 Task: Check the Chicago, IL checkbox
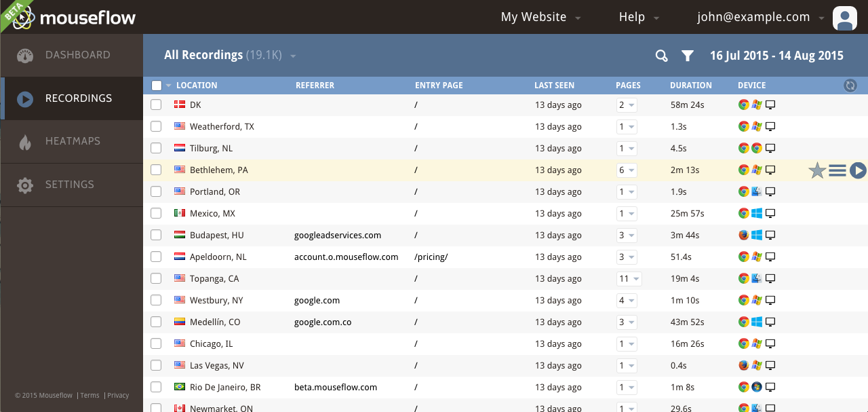pos(156,343)
